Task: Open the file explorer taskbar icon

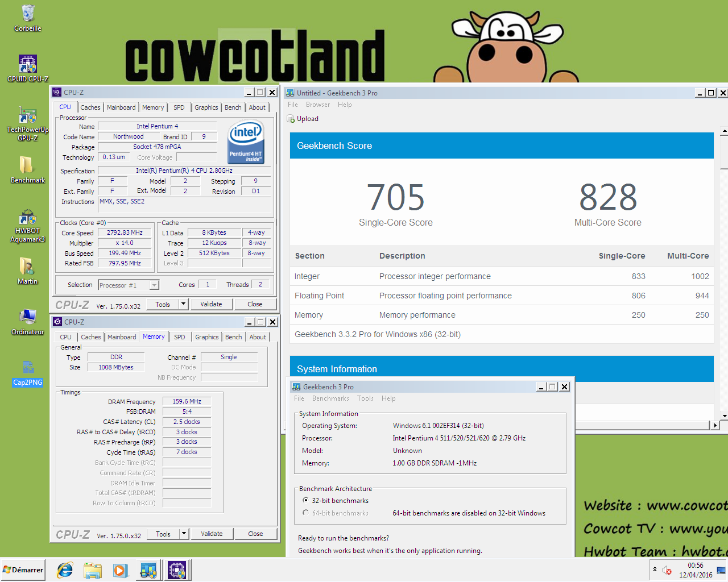Action: (x=92, y=569)
